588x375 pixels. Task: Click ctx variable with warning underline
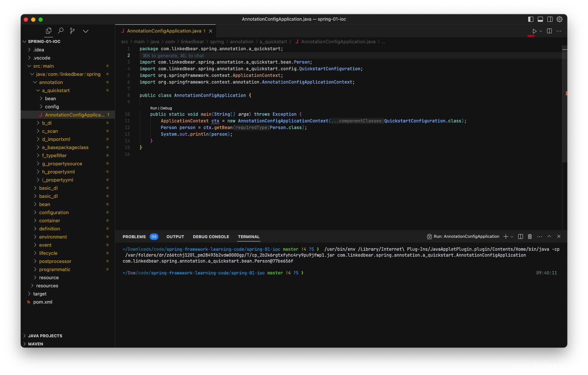click(215, 121)
